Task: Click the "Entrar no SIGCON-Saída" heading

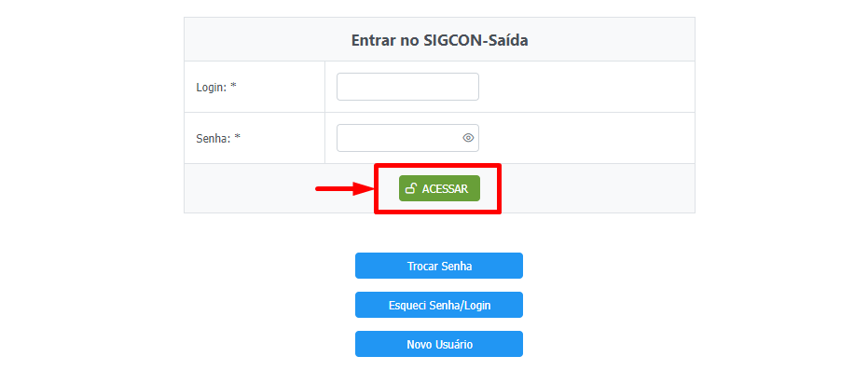Action: point(439,40)
